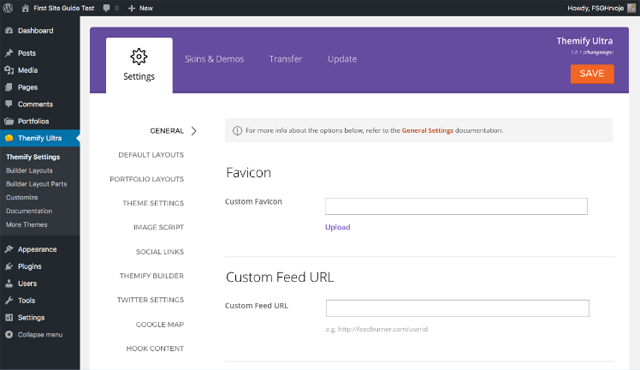The image size is (640, 370).
Task: Open Builder Layouts submenu item
Action: pyautogui.click(x=29, y=171)
